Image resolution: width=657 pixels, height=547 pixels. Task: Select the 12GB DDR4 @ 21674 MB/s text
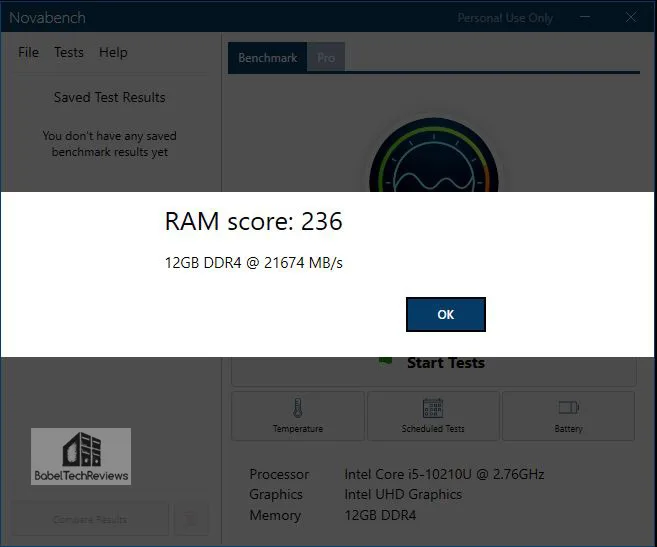[x=253, y=263]
